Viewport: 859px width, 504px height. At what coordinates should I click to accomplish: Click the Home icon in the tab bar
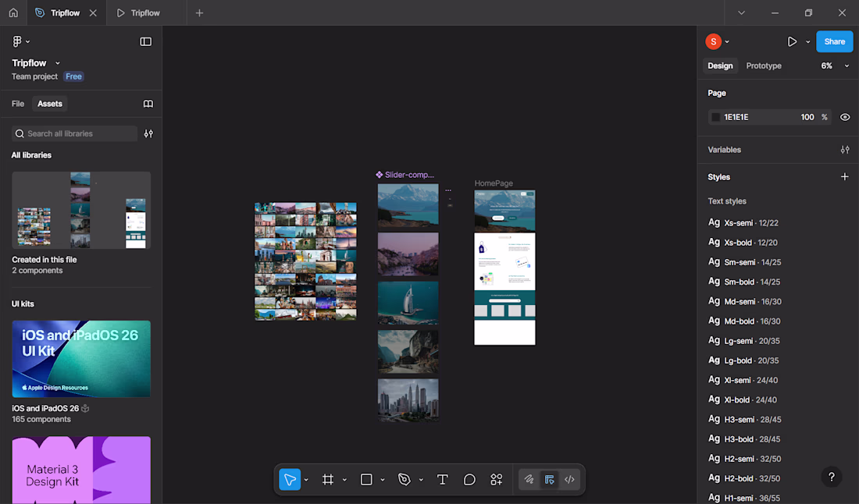[x=13, y=12]
